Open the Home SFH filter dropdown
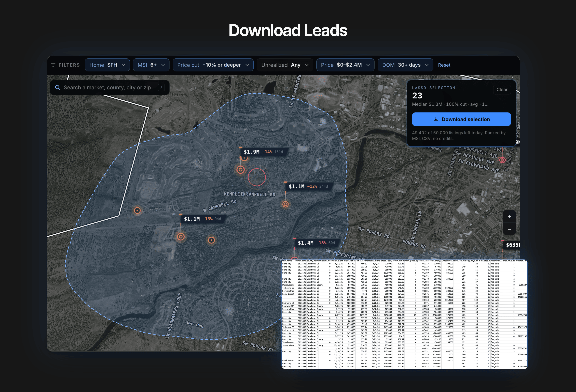The height and width of the screenshot is (392, 576). 107,65
